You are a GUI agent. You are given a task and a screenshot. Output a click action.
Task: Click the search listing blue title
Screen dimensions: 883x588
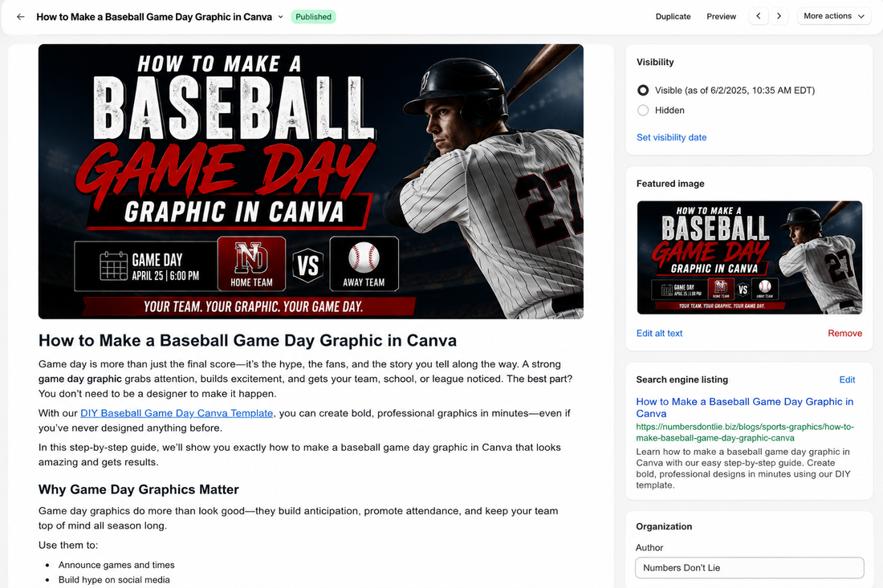click(x=744, y=408)
